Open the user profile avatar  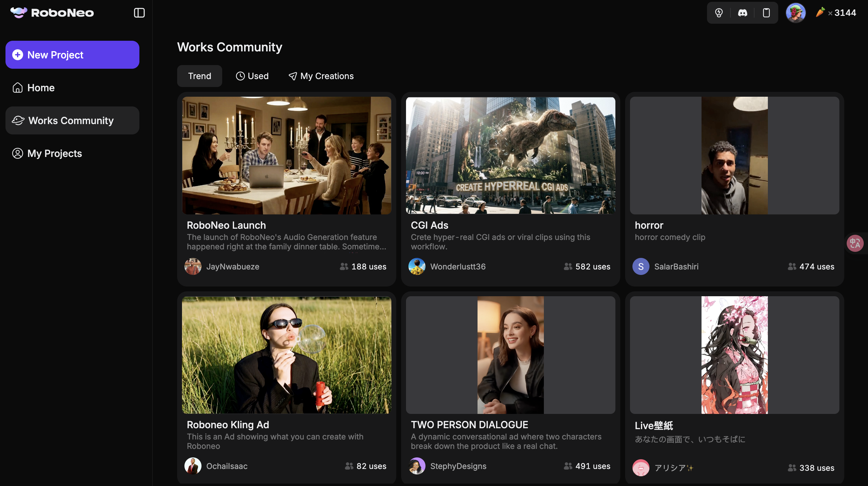[x=796, y=13]
